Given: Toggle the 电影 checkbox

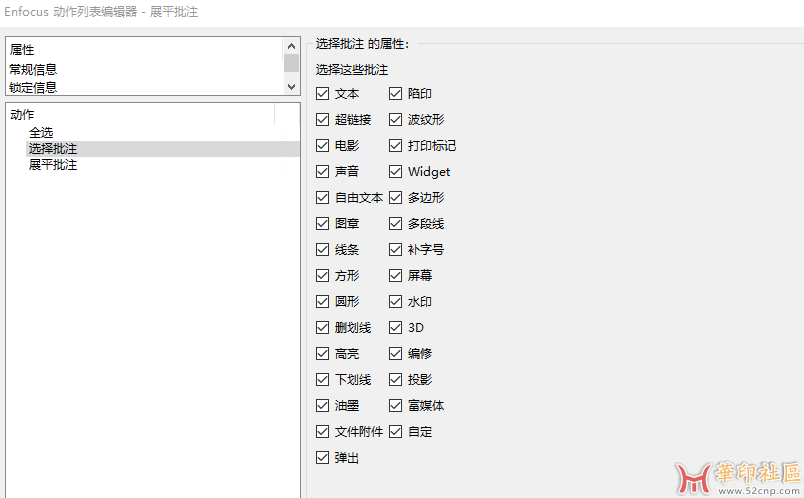Looking at the screenshot, I should [x=323, y=146].
